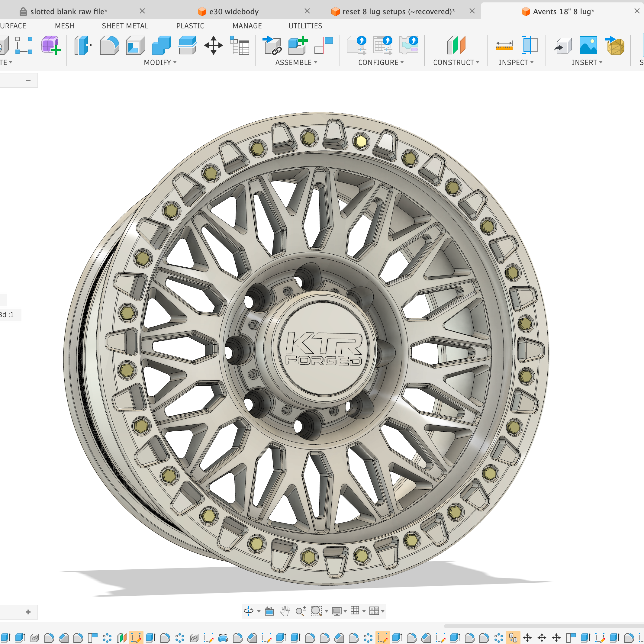This screenshot has height=644, width=644.
Task: Close the 'reset 8 lug setups' tab
Action: (x=472, y=11)
